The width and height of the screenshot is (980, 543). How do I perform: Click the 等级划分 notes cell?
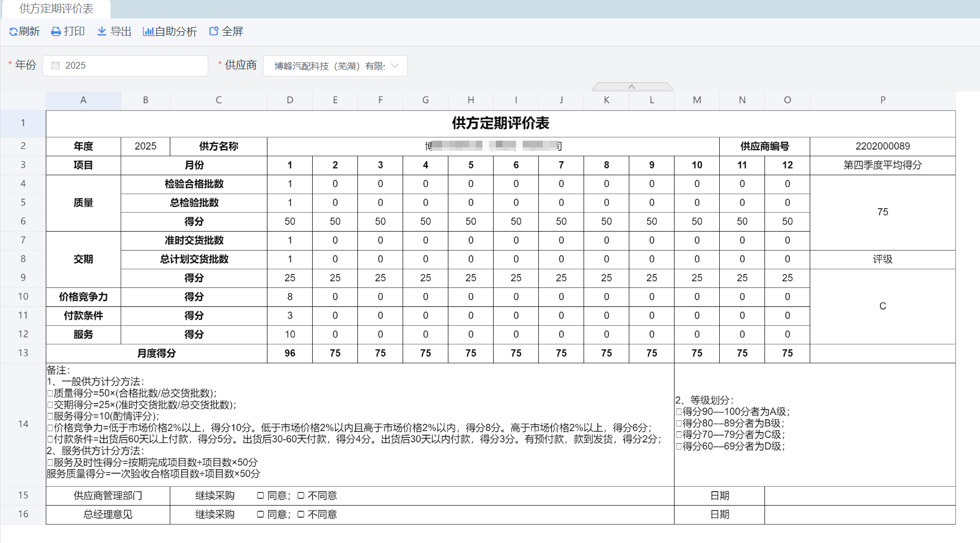tap(815, 425)
